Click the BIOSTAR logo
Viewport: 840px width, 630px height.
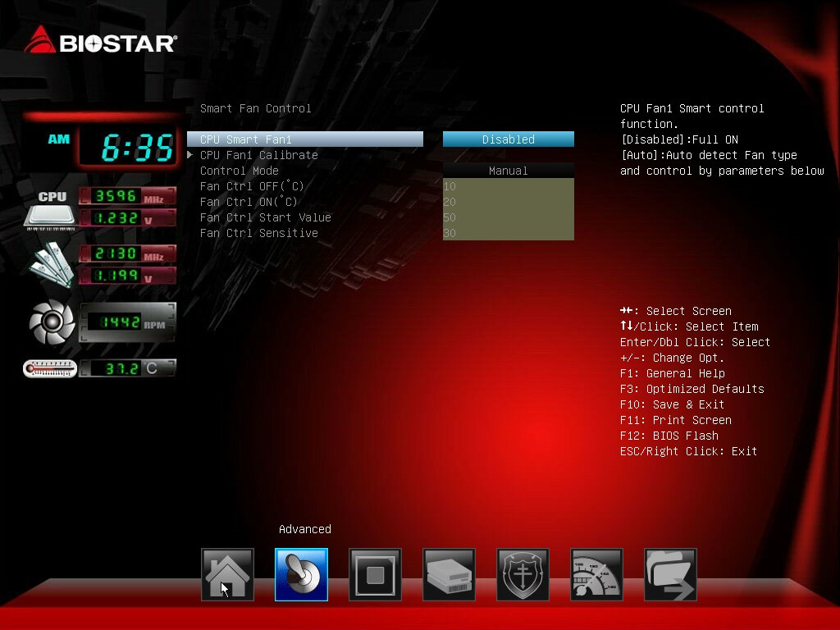(x=100, y=41)
